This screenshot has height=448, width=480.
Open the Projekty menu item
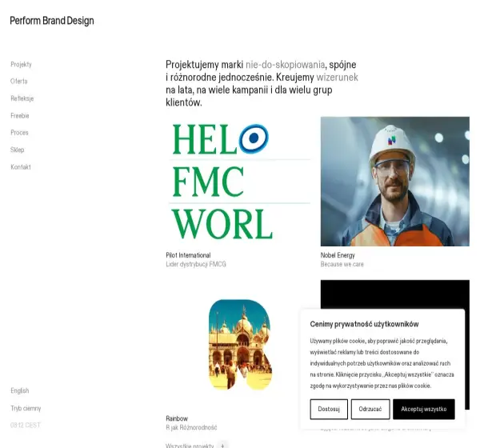[x=21, y=64]
